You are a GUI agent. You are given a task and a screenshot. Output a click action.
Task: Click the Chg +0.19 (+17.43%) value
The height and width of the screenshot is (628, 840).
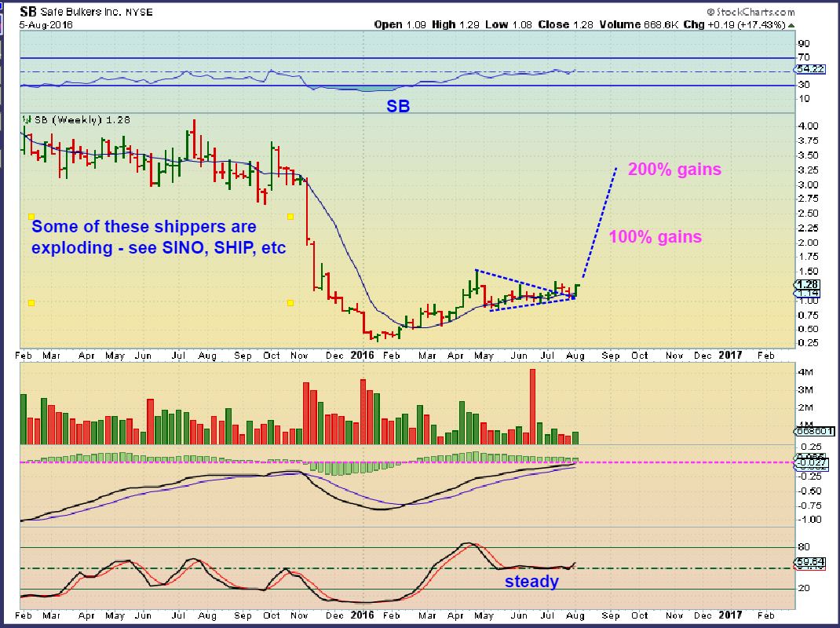[x=735, y=24]
